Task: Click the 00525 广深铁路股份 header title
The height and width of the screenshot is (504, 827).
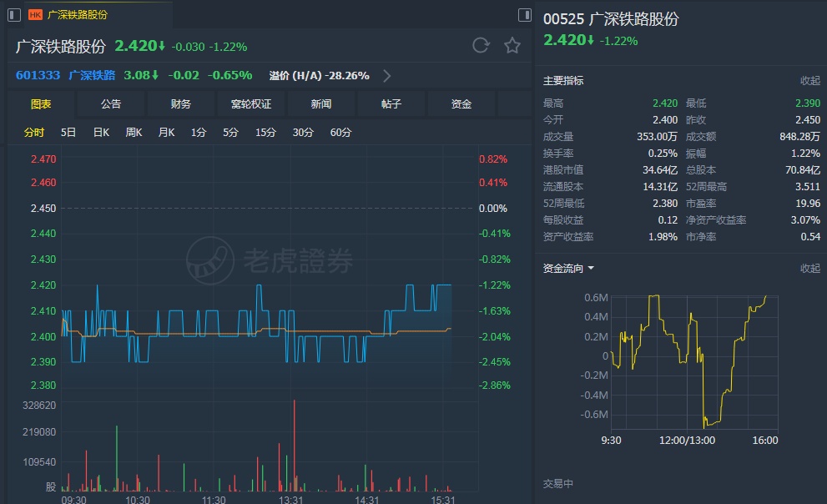Action: point(611,19)
